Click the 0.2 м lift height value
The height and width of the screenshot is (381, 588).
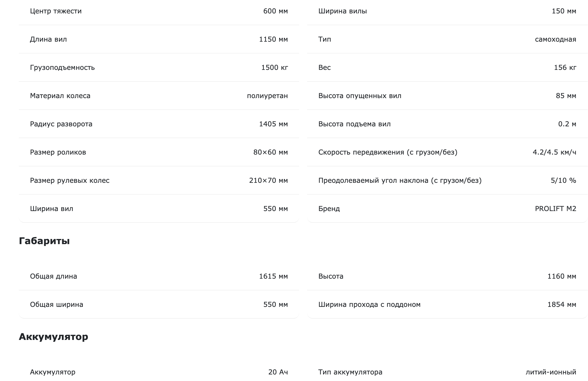pyautogui.click(x=567, y=124)
